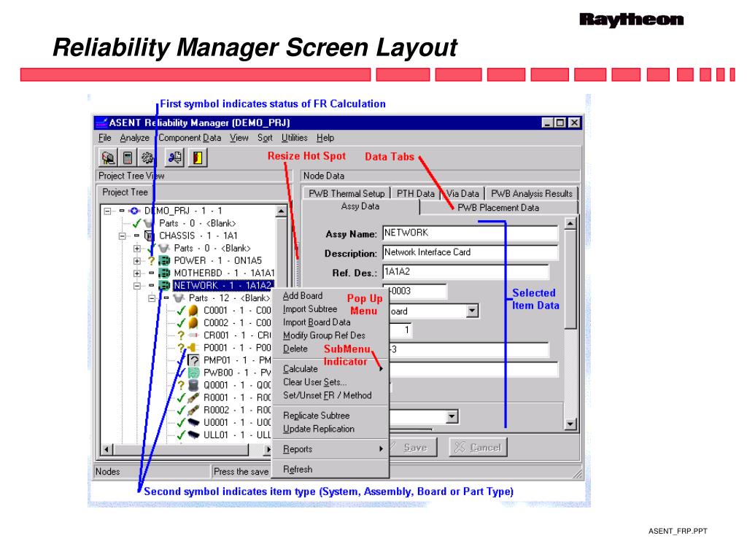Click the binoculars search toolbar icon
747x560 pixels.
(108, 157)
